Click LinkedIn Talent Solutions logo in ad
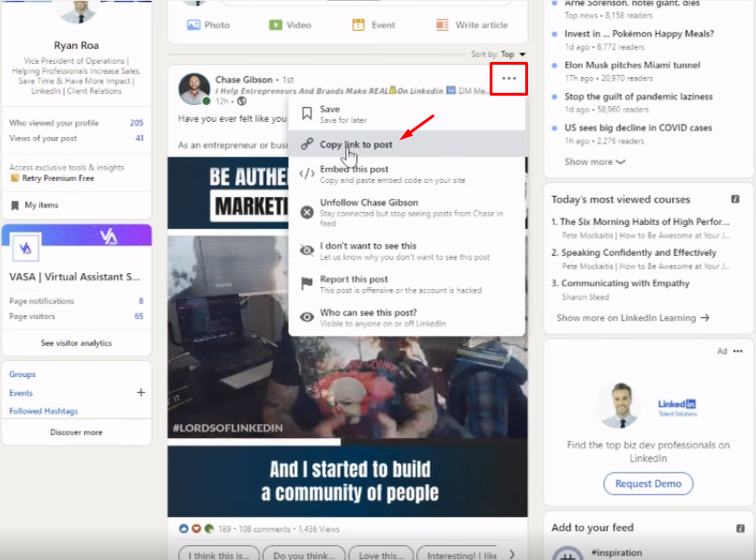Image resolution: width=756 pixels, height=560 pixels. pyautogui.click(x=677, y=406)
